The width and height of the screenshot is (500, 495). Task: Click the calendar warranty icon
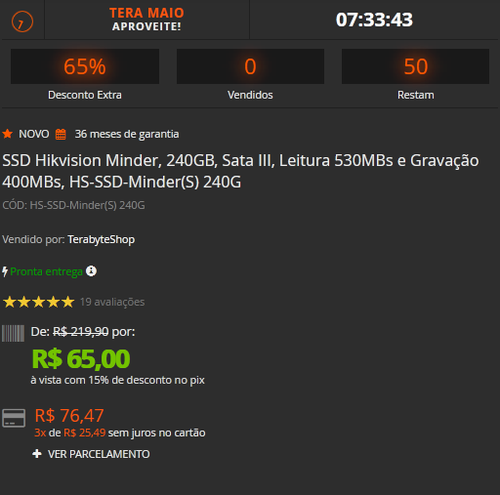pyautogui.click(x=61, y=134)
